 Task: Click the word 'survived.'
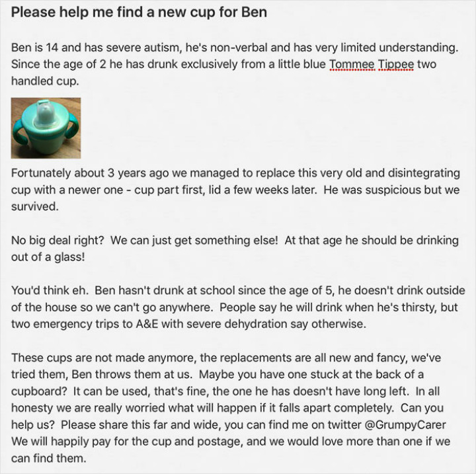coord(34,207)
